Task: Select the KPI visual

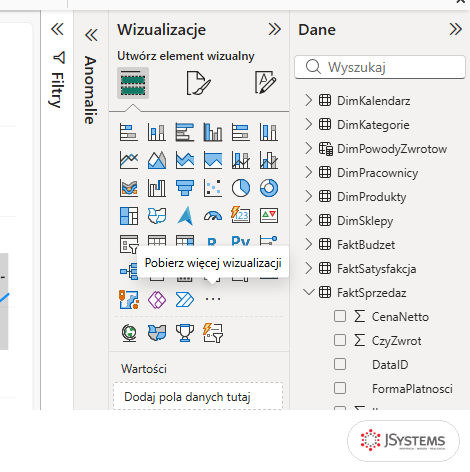Action: tap(269, 216)
